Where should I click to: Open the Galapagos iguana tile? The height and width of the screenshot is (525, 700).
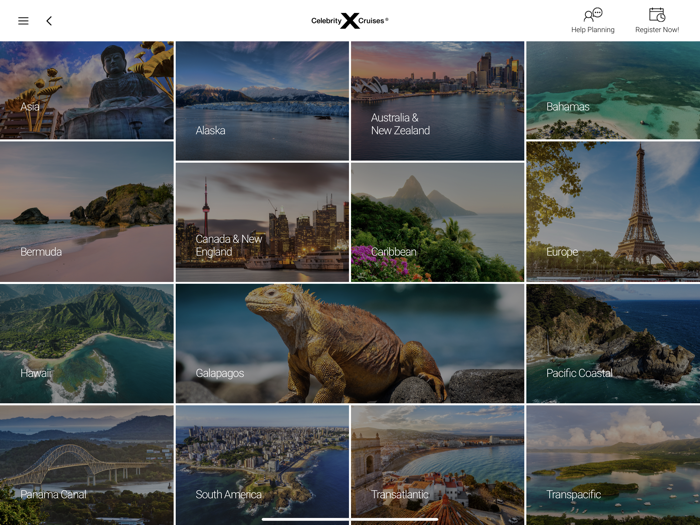tap(350, 344)
